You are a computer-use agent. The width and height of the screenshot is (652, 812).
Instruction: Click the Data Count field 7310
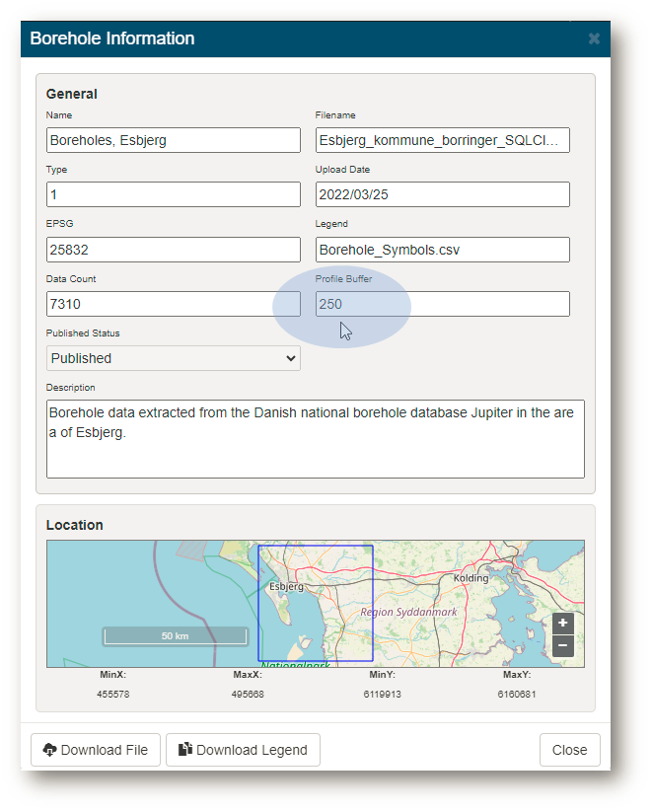pyautogui.click(x=173, y=304)
